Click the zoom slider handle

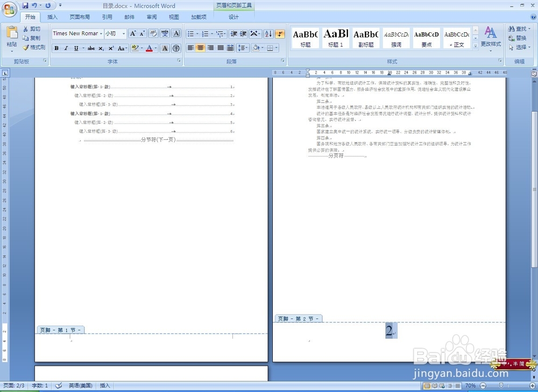501,386
